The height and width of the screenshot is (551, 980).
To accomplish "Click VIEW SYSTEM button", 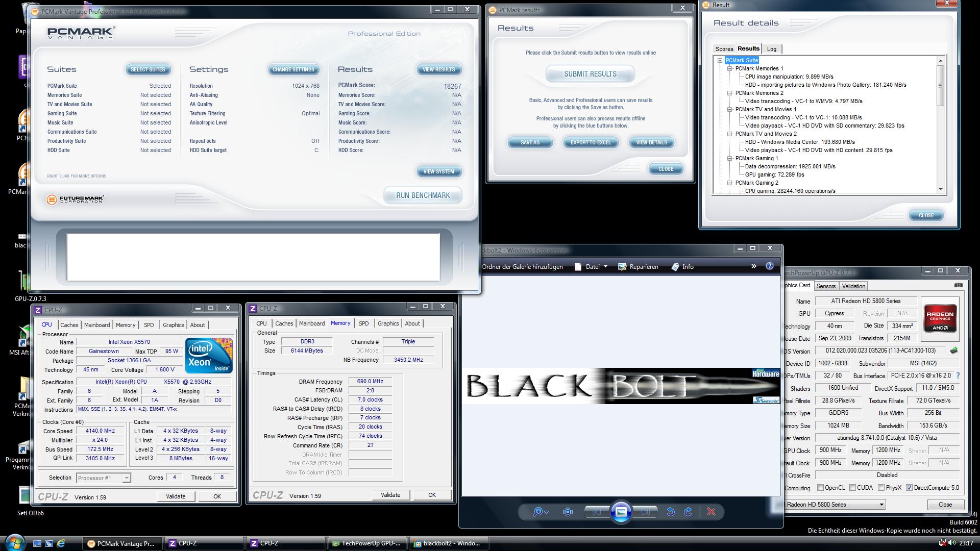I will pos(438,171).
